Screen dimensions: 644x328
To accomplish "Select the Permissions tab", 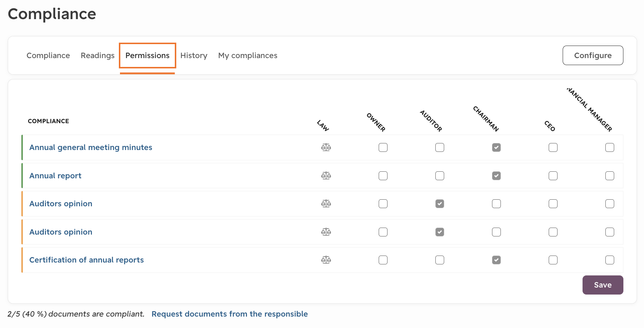I will coord(148,56).
